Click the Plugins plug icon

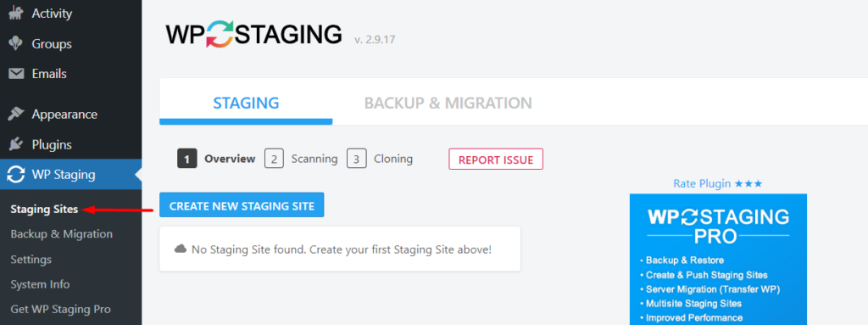(16, 145)
